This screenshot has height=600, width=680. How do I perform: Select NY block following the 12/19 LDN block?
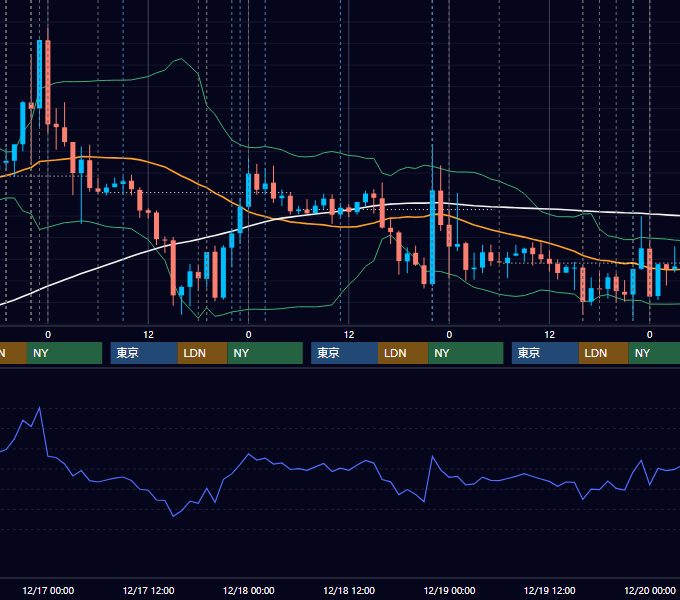(654, 353)
